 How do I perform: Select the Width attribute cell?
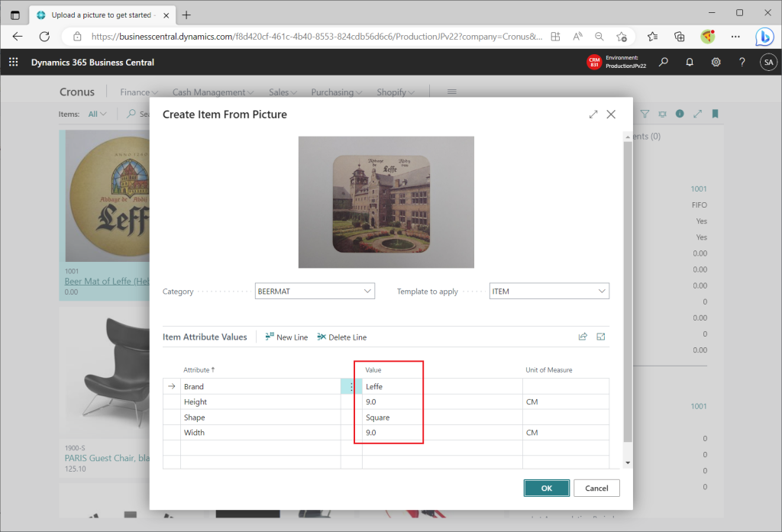(260, 433)
